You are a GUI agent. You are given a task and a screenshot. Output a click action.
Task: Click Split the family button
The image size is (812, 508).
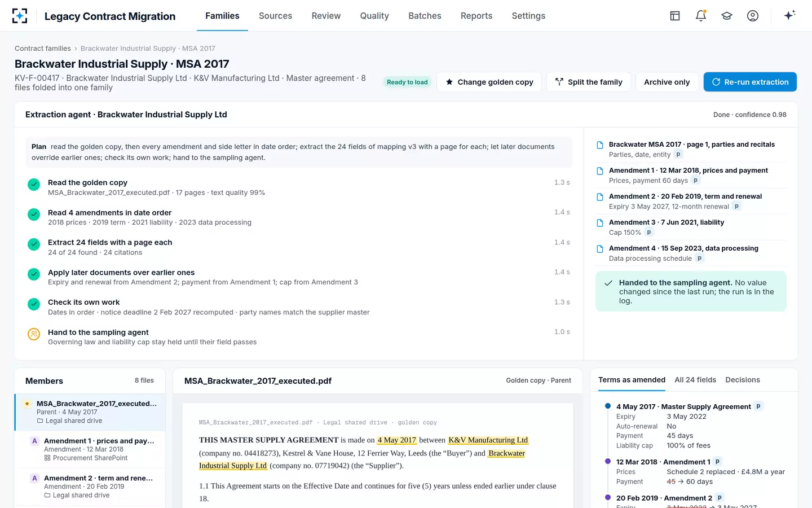point(589,82)
